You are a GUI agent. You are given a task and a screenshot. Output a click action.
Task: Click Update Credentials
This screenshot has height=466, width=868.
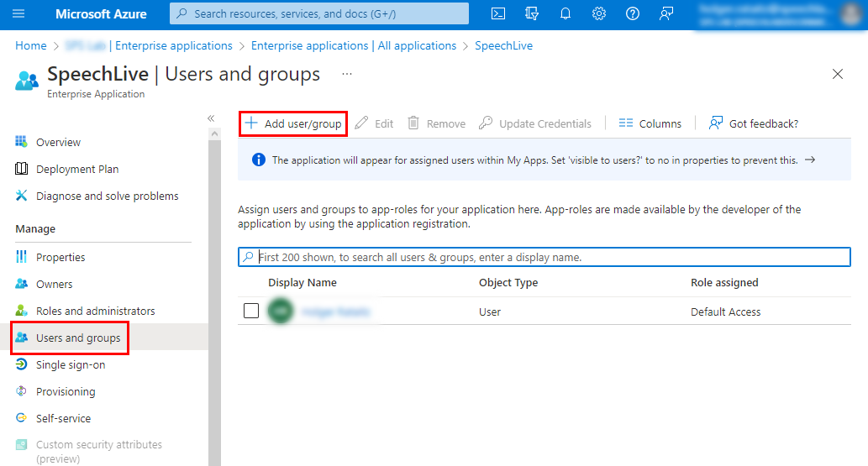535,123
